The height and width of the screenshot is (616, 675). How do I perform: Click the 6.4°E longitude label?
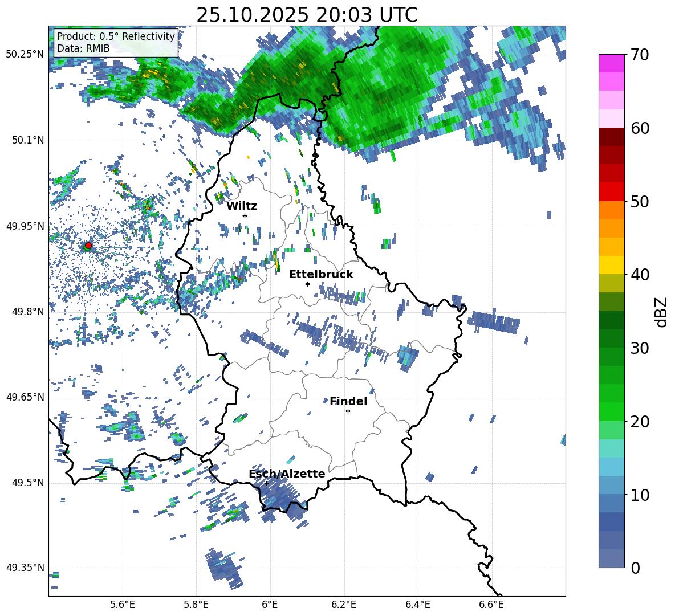pos(417,605)
